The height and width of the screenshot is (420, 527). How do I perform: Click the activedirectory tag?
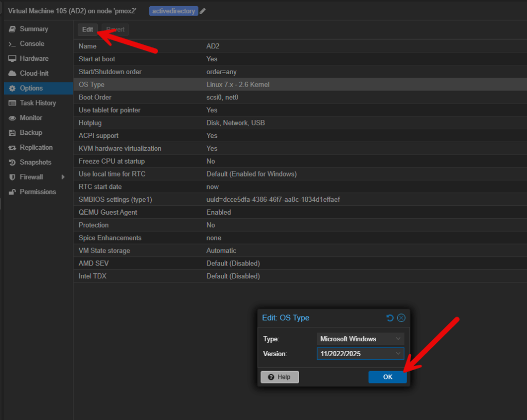pos(173,11)
